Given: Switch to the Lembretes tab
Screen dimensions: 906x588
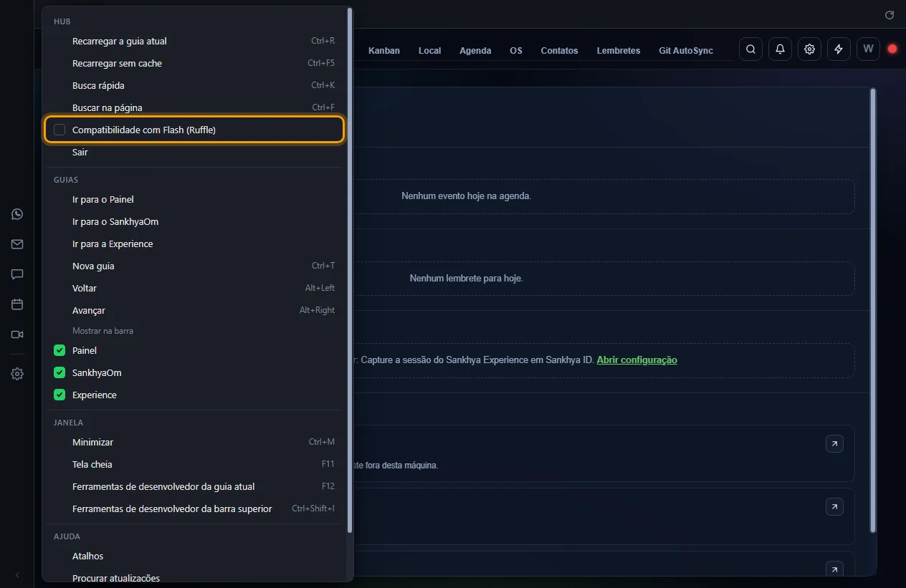Looking at the screenshot, I should point(619,50).
